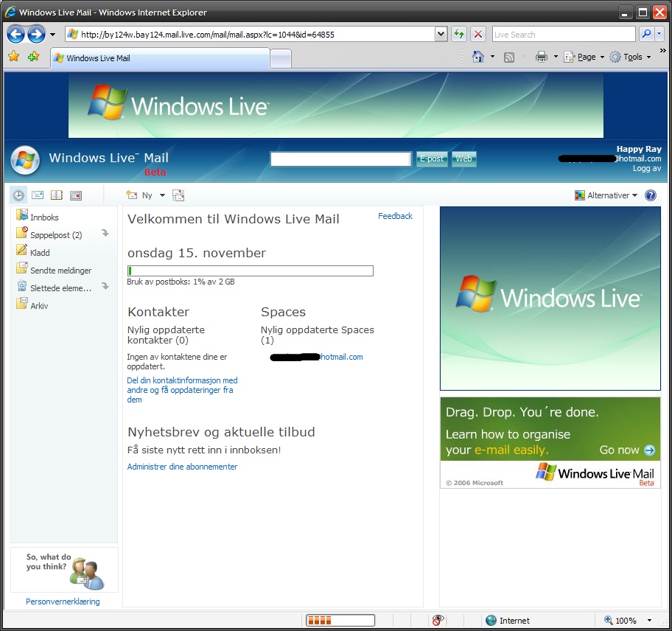Screen dimensions: 672x631
Task: Click the E-post search button
Action: pyautogui.click(x=432, y=159)
